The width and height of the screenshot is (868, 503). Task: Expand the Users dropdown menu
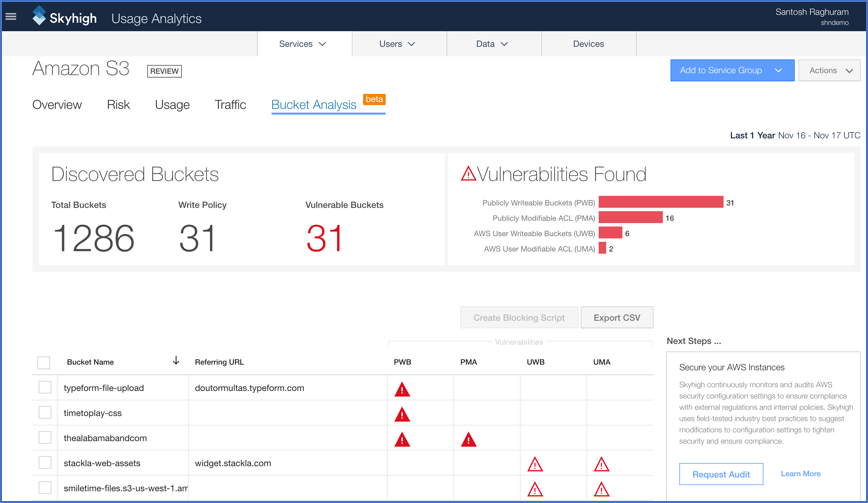coord(399,44)
